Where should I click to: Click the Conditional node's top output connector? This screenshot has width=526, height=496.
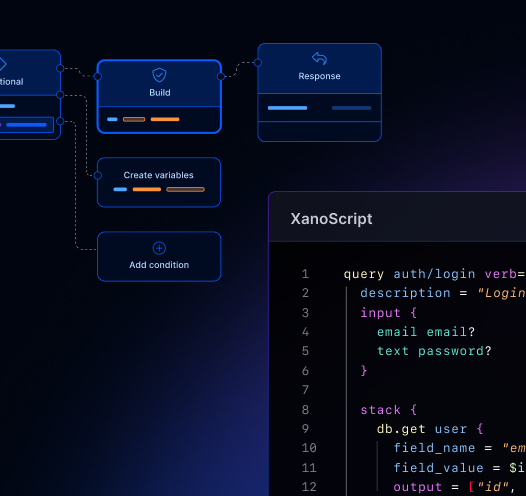[60, 68]
